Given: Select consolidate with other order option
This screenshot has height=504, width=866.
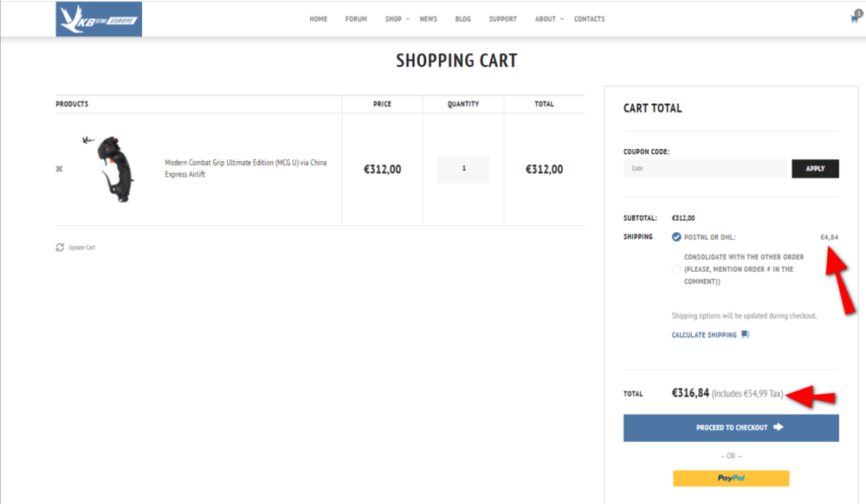Looking at the screenshot, I should pos(676,269).
